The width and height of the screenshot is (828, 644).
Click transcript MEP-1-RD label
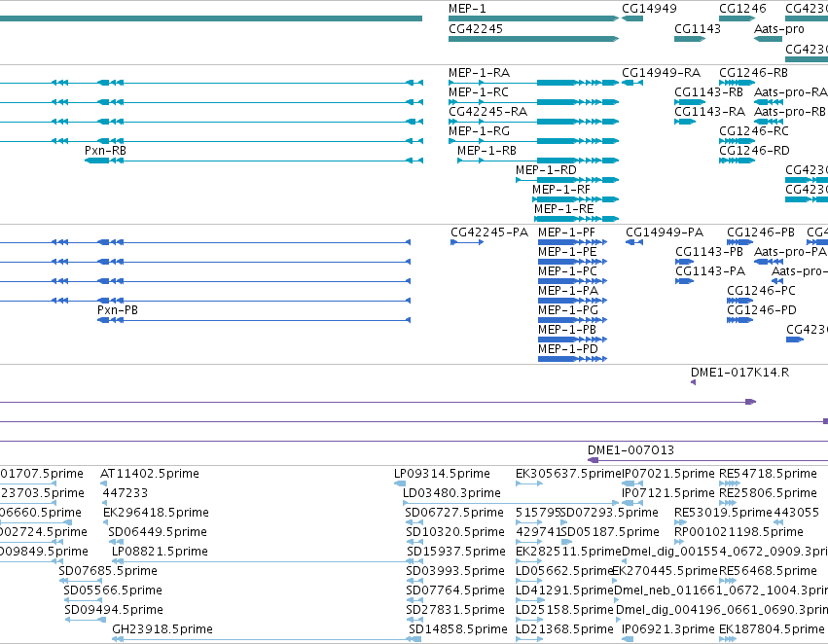(546, 170)
